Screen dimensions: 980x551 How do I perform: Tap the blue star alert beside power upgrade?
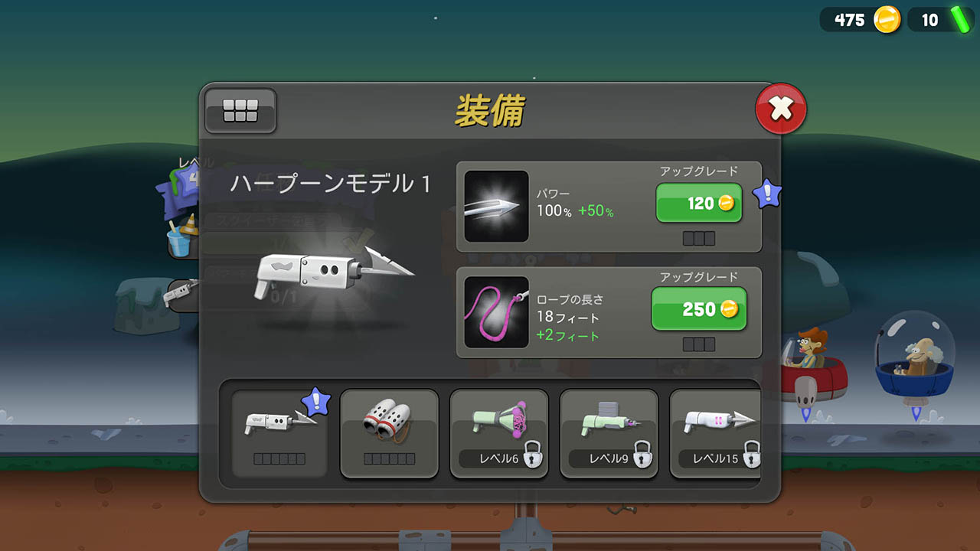click(x=767, y=193)
